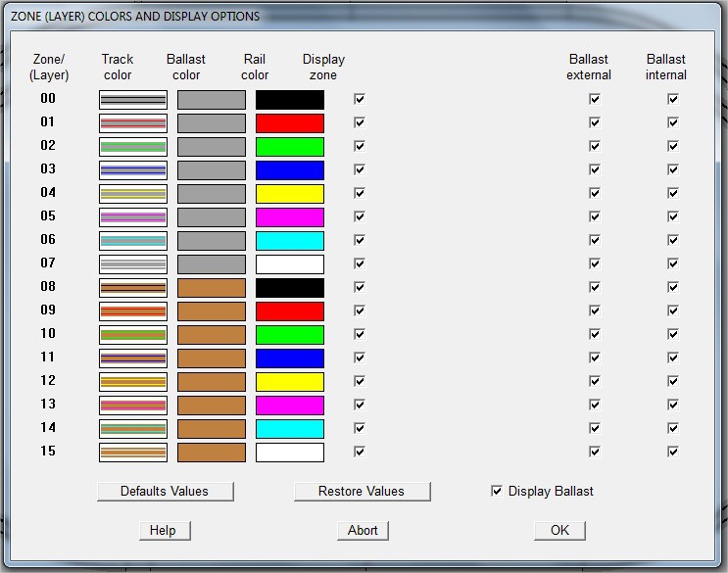Toggle Ballast external for layer 10
Screen dimensions: 728x573
pyautogui.click(x=595, y=334)
